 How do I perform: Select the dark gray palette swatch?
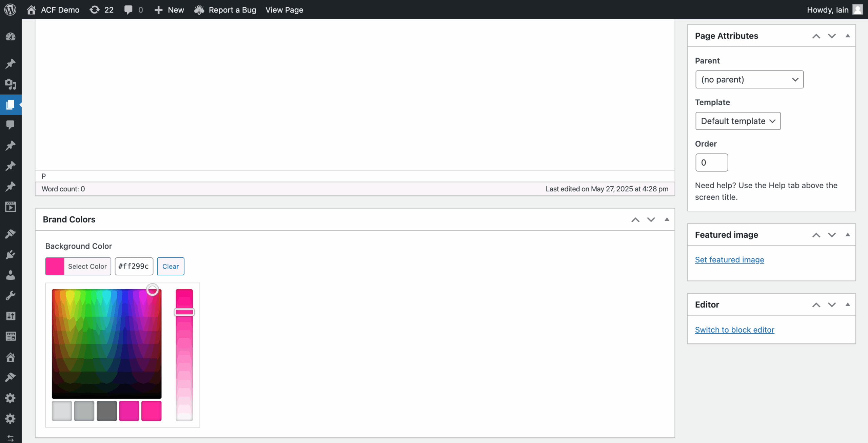[x=106, y=411]
